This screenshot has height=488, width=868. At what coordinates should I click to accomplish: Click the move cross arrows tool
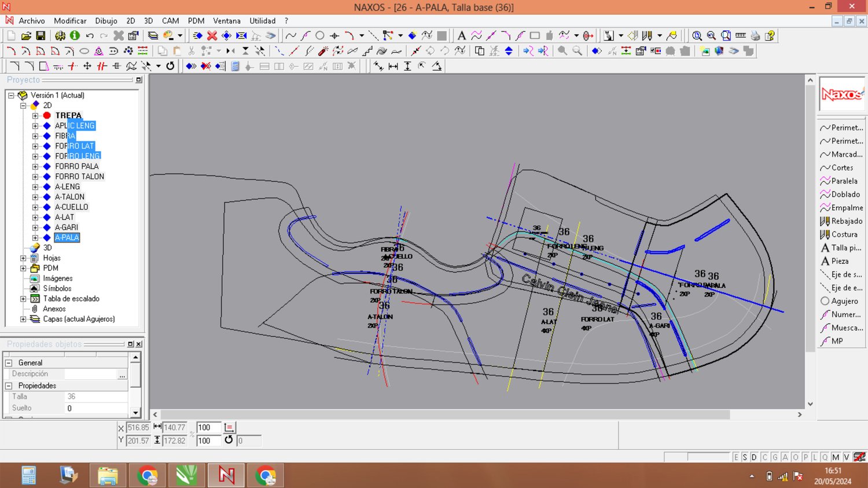(87, 66)
